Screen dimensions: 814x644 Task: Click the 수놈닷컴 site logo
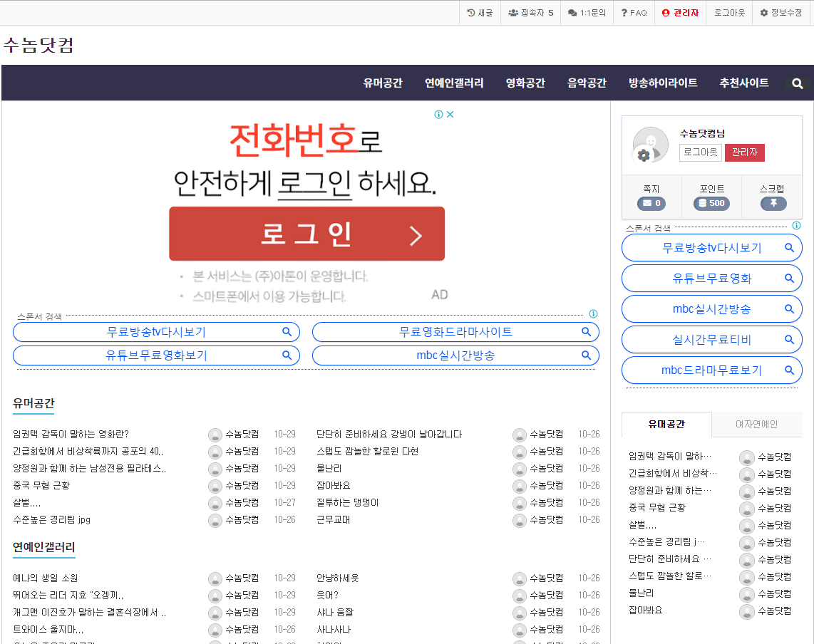coord(38,45)
